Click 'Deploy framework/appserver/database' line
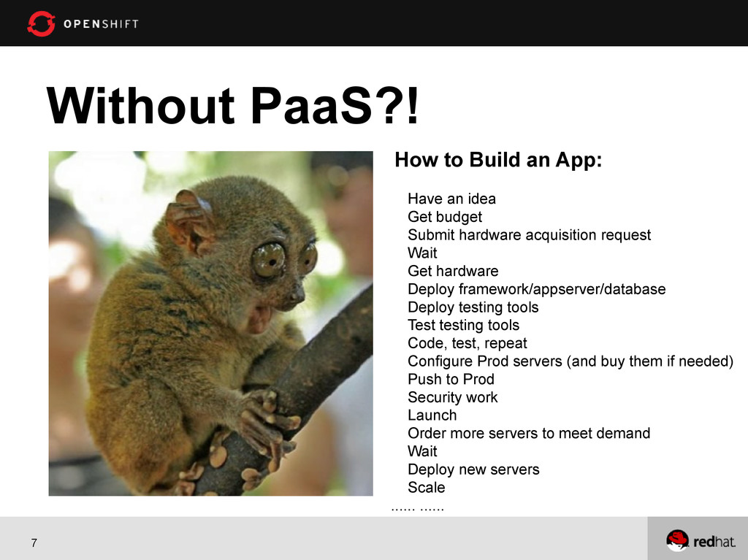Screen dimensions: 748x560 [537, 289]
